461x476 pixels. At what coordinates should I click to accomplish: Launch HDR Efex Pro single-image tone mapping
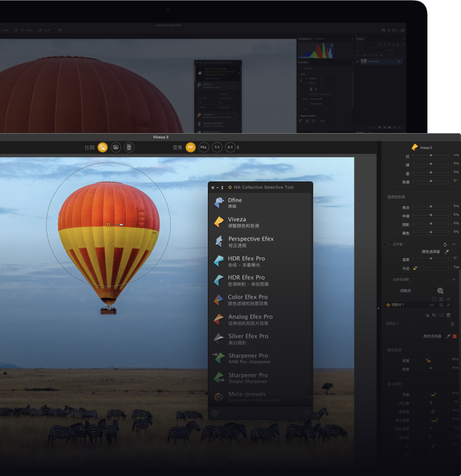tap(260, 280)
